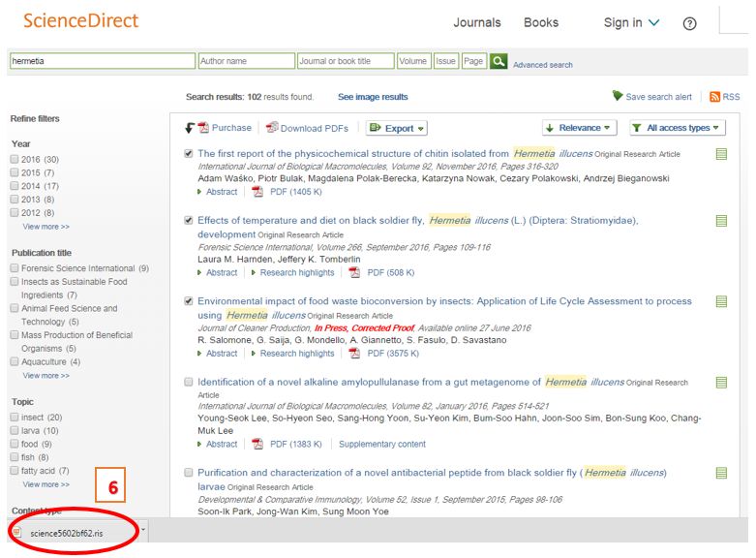Viewport: 756px width, 558px height.
Task: Filter by year 2014
Action: pyautogui.click(x=15, y=186)
